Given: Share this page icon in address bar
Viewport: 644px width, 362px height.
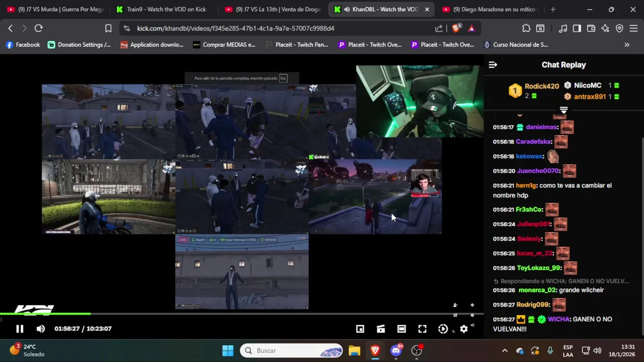Looking at the screenshot, I should click(439, 28).
